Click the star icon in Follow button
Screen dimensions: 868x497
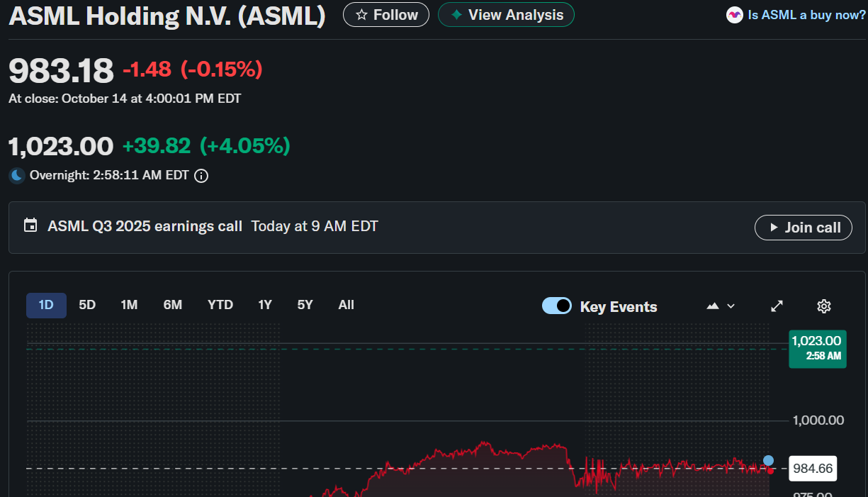click(361, 15)
